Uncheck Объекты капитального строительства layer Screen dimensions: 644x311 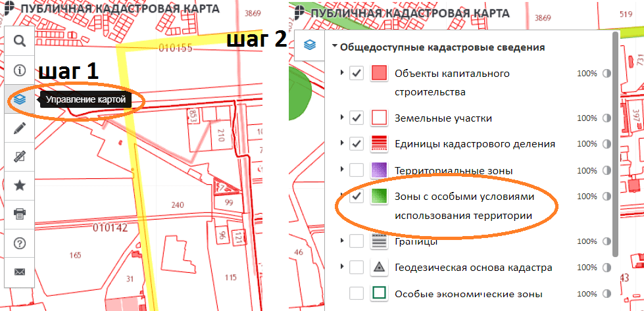(357, 73)
